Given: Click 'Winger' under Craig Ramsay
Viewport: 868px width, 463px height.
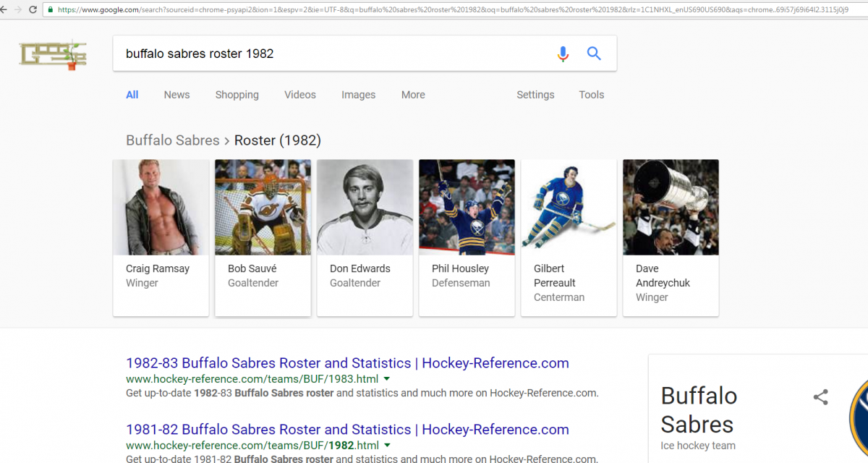Looking at the screenshot, I should [x=142, y=283].
